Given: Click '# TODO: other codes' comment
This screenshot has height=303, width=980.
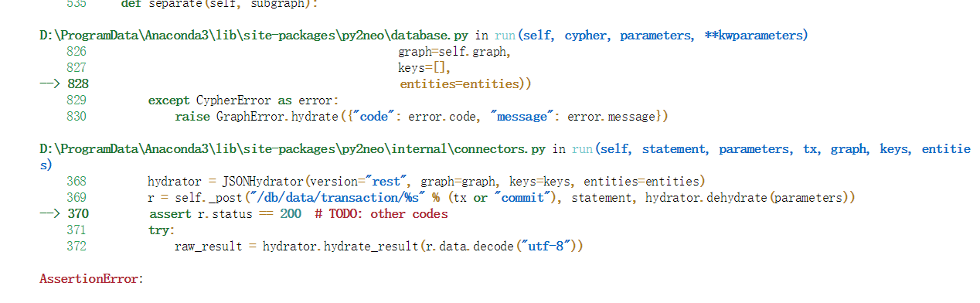Looking at the screenshot, I should coord(381,214).
